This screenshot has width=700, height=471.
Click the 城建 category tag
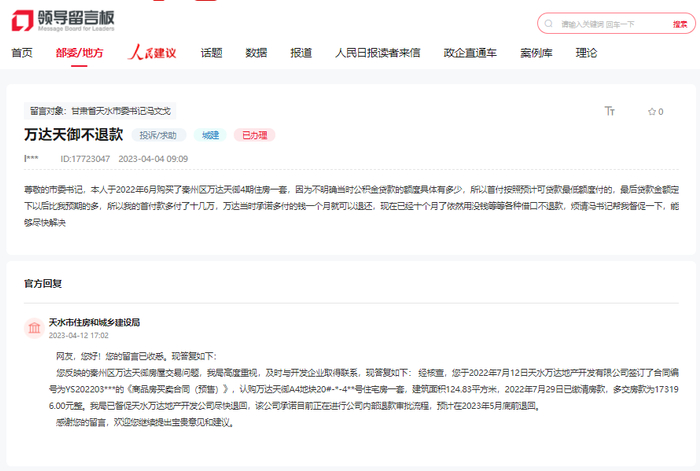[210, 134]
